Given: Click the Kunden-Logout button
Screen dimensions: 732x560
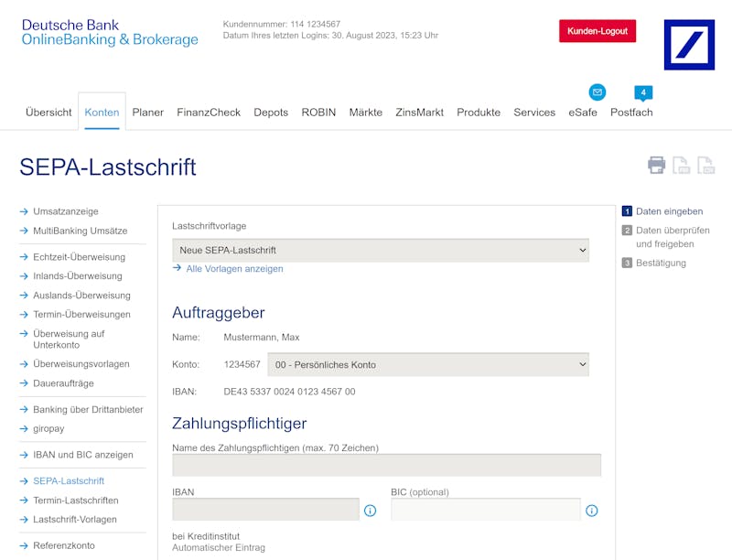Looking at the screenshot, I should click(x=597, y=31).
